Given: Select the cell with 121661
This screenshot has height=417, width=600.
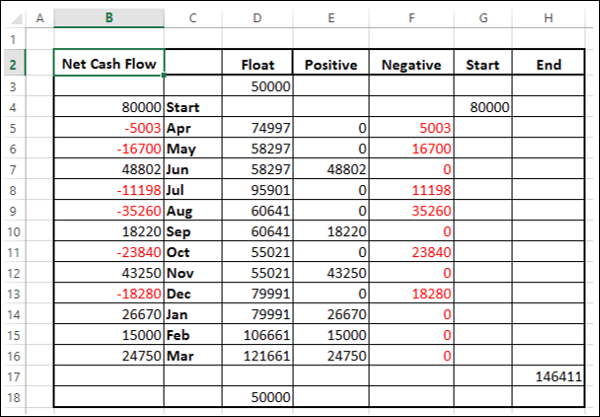Looking at the screenshot, I should click(258, 354).
